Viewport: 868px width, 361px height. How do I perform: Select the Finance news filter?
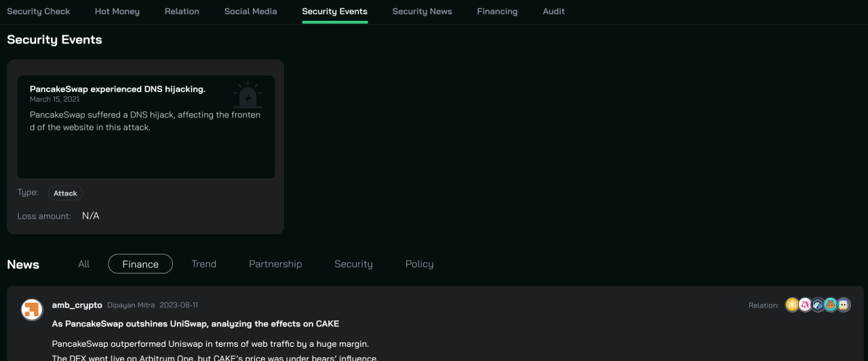click(x=140, y=264)
